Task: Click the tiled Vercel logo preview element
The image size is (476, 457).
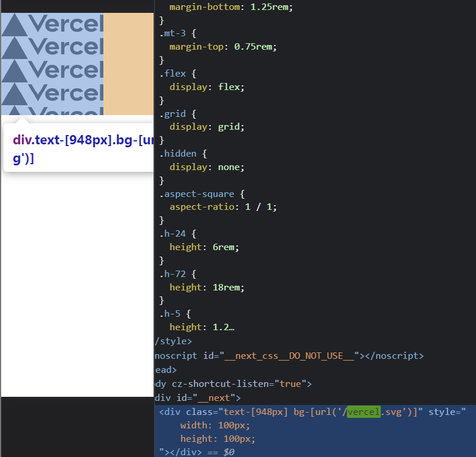Action: (52, 64)
